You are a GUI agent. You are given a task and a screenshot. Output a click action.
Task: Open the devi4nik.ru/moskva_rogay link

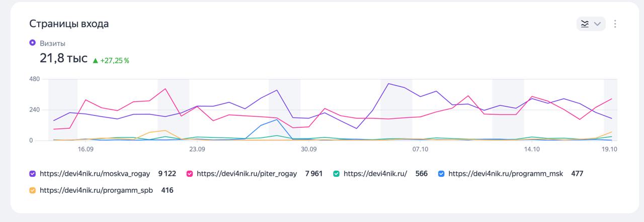[95, 174]
